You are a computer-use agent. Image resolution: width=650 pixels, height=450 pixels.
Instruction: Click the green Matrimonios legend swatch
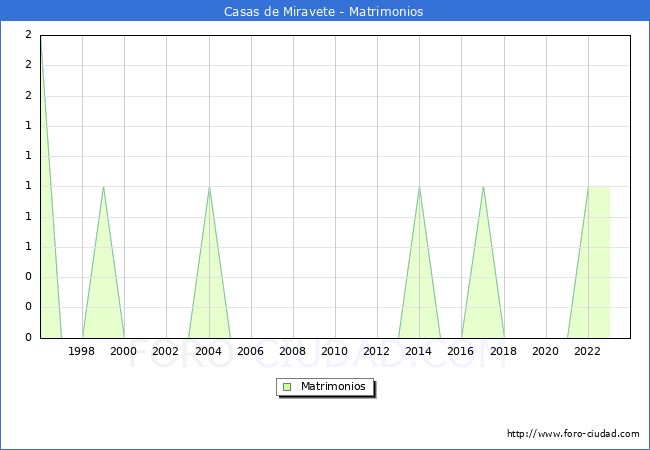point(287,387)
